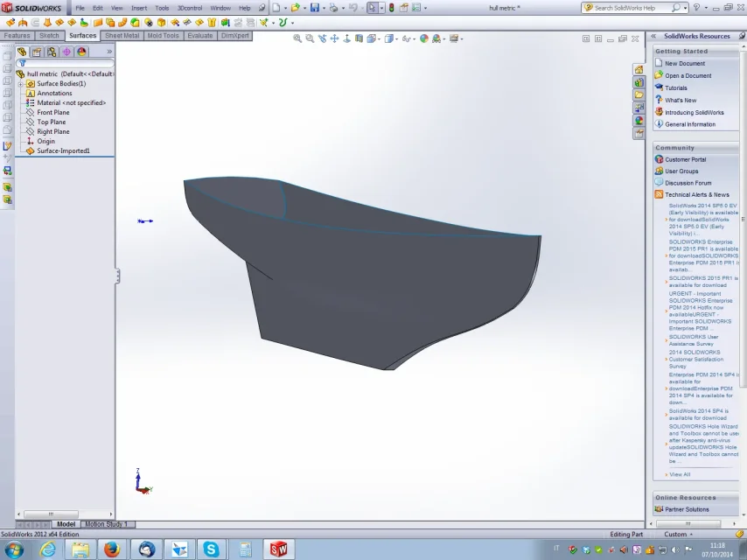This screenshot has height=560, width=747.
Task: Click the Edit Appearance color ball icon
Action: 424,38
